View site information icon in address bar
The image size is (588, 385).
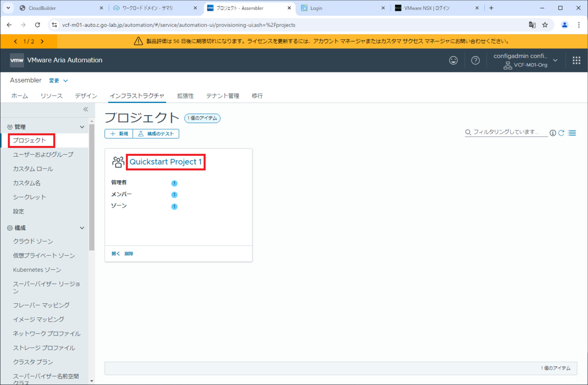pos(54,24)
